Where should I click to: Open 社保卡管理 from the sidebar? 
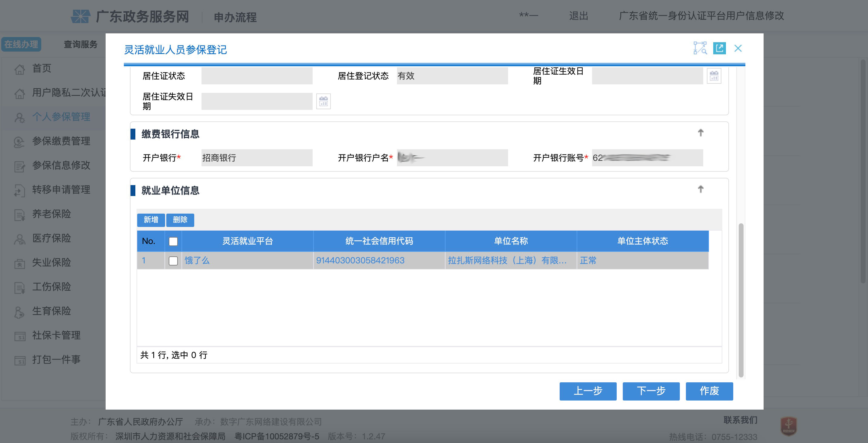[x=56, y=335]
